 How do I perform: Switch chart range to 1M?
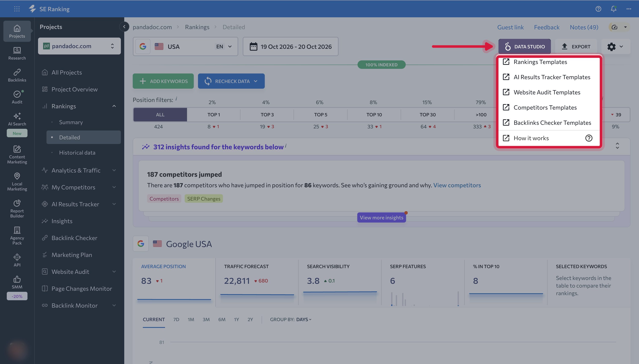pyautogui.click(x=191, y=319)
